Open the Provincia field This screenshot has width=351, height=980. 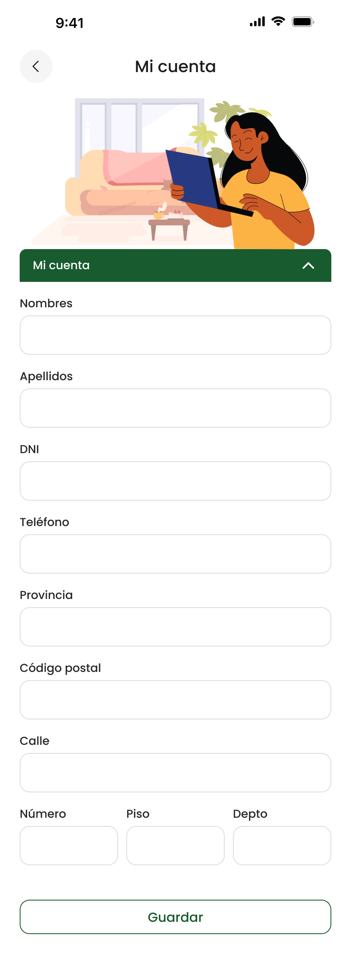(175, 627)
